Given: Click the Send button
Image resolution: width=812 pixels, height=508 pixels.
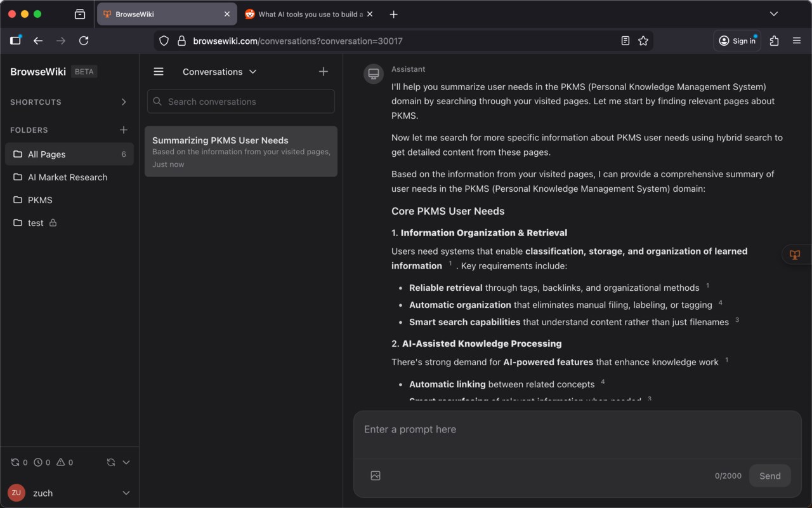Looking at the screenshot, I should coord(769,476).
